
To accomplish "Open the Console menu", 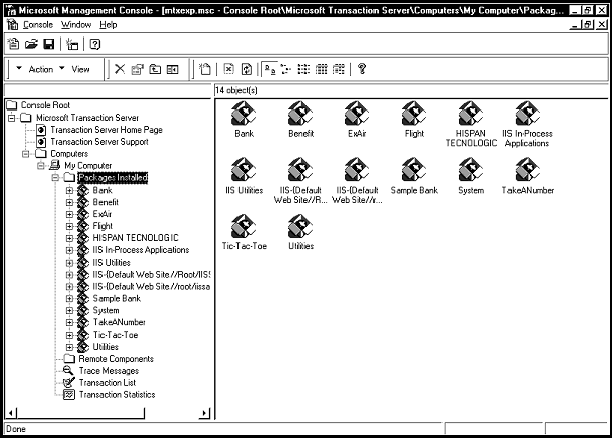I will pyautogui.click(x=38, y=23).
